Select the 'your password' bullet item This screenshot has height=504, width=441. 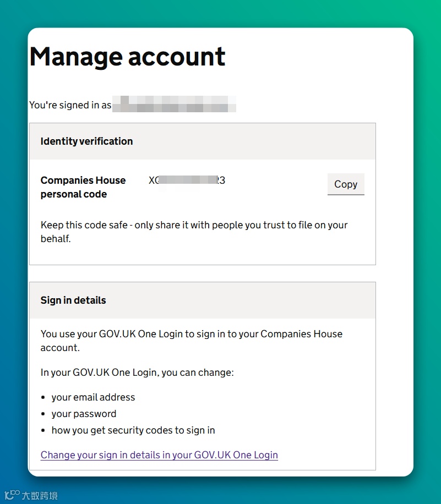pos(84,414)
